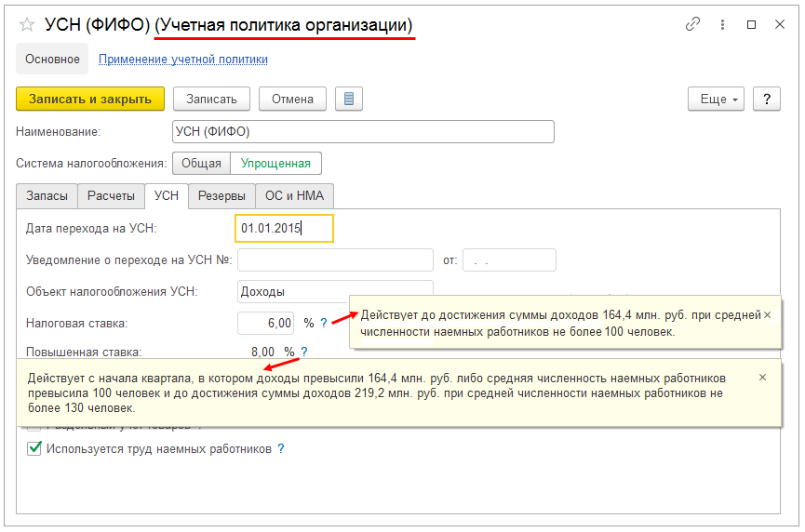The image size is (805, 532).
Task: Click the "Записать и закрыть" button
Action: click(x=90, y=99)
